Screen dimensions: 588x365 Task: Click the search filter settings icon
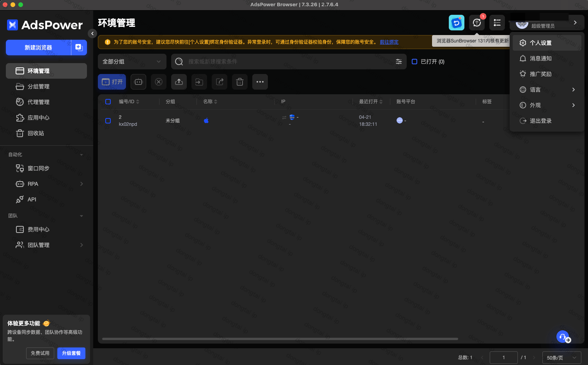(x=398, y=62)
